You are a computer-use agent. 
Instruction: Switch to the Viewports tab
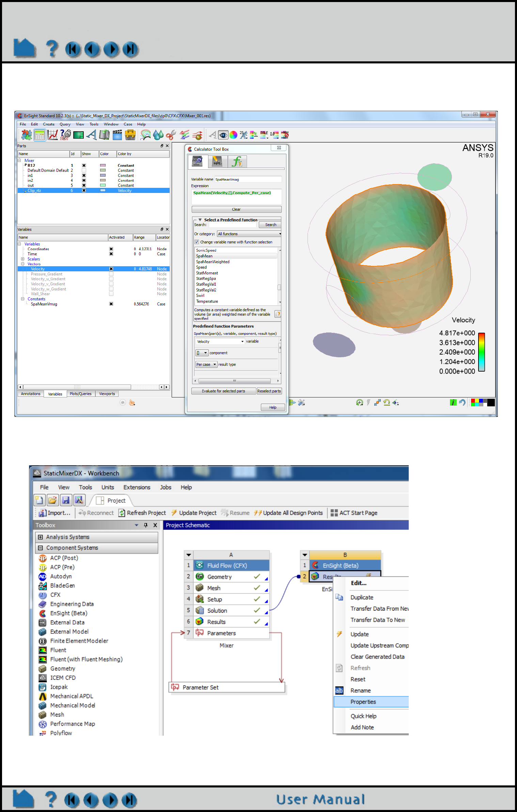point(107,394)
